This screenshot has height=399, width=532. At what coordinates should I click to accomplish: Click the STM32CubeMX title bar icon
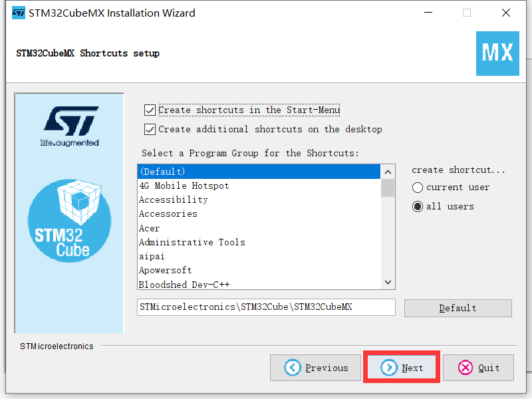point(19,13)
